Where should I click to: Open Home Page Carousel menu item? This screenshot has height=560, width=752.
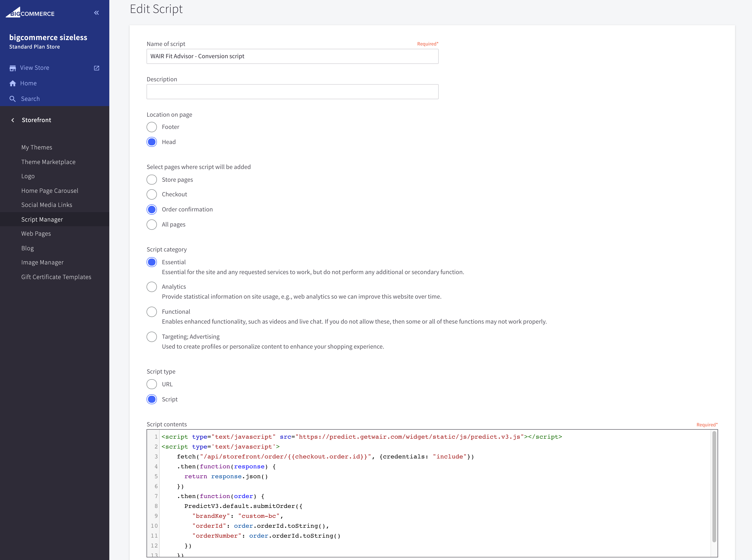pyautogui.click(x=50, y=191)
